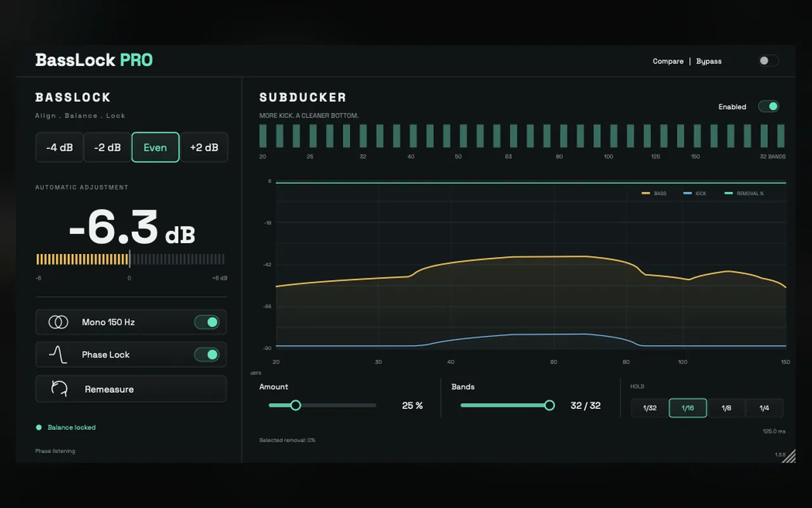Image resolution: width=812 pixels, height=508 pixels.
Task: Select the +2 dB balance option
Action: (204, 147)
